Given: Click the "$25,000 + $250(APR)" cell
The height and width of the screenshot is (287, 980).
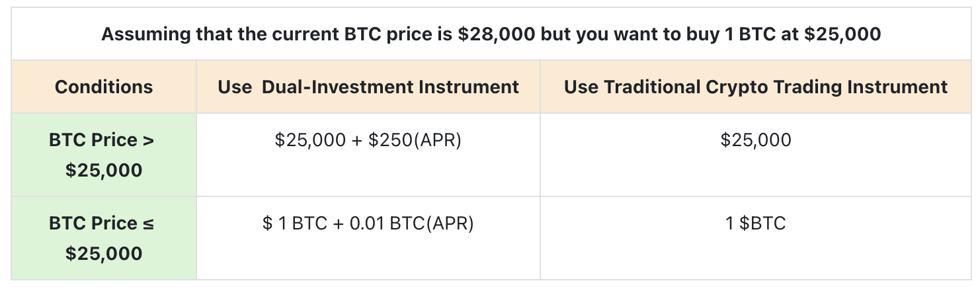Looking at the screenshot, I should (x=368, y=140).
